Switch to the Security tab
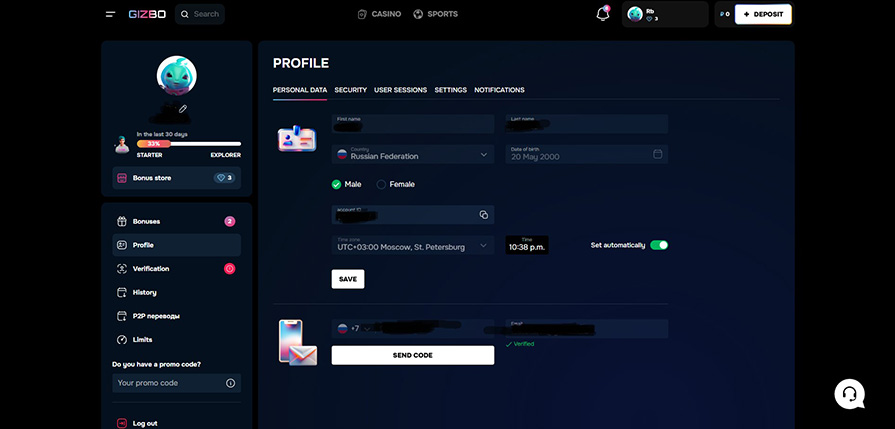The image size is (895, 429). pyautogui.click(x=350, y=90)
